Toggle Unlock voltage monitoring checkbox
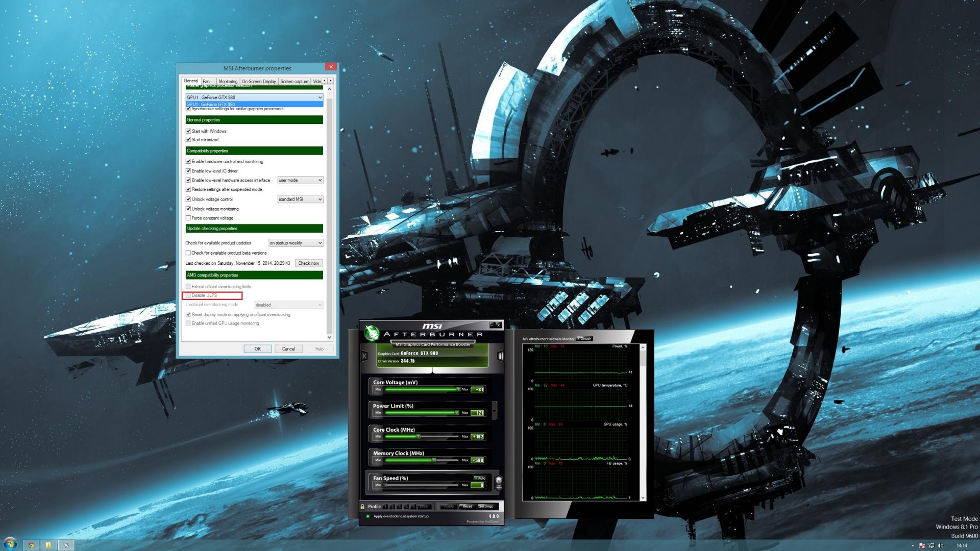The width and height of the screenshot is (980, 551). click(x=188, y=209)
